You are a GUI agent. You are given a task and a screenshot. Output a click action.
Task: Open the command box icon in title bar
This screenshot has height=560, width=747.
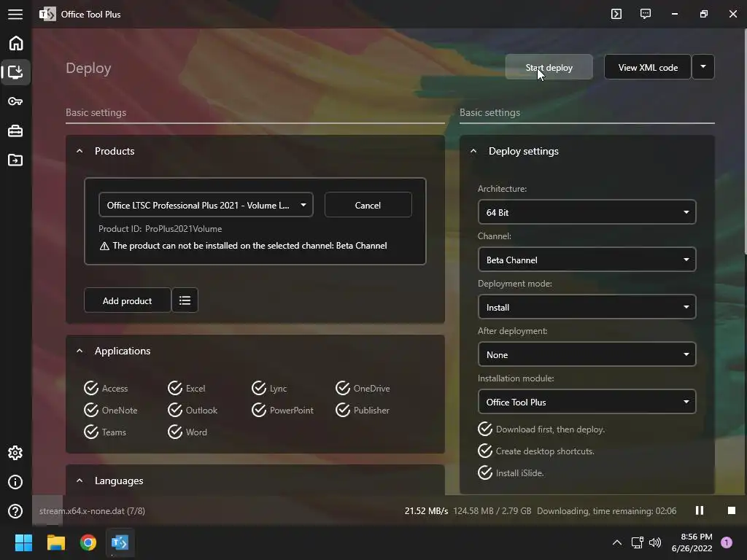[616, 14]
